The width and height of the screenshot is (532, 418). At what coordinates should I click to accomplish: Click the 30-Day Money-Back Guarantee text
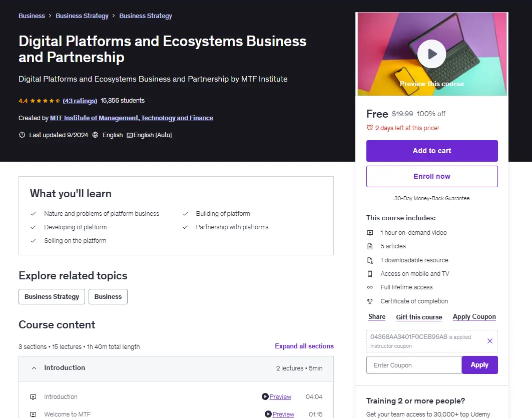(x=431, y=198)
